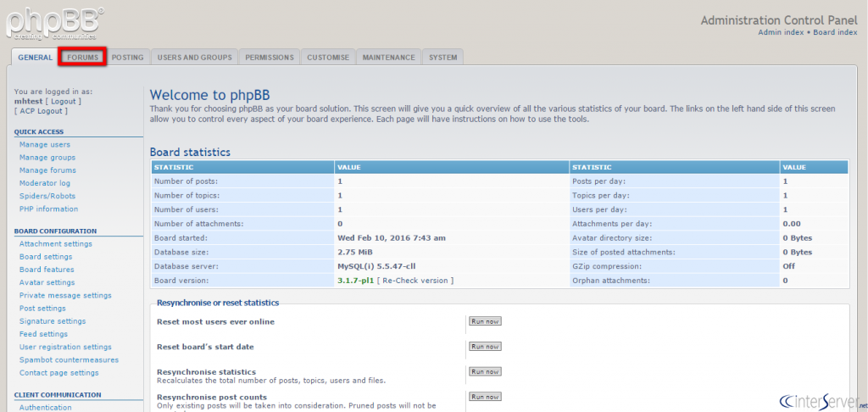868x412 pixels.
Task: View the Moderator log
Action: pyautogui.click(x=45, y=183)
